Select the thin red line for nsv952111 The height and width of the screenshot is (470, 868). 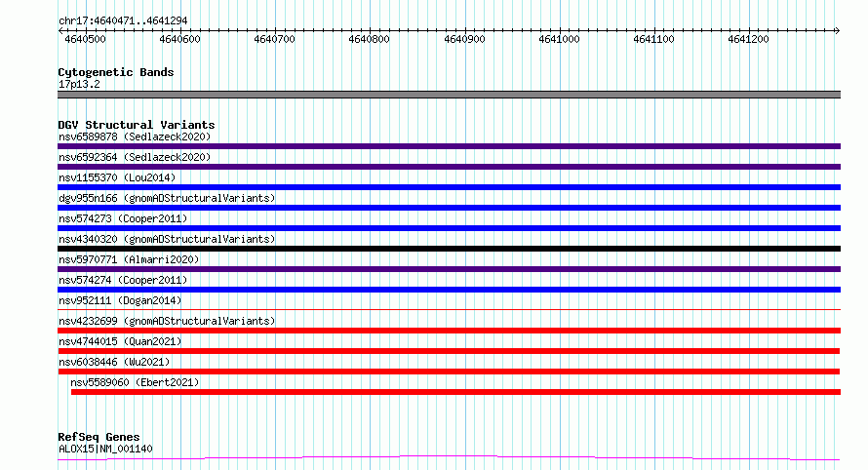point(449,309)
